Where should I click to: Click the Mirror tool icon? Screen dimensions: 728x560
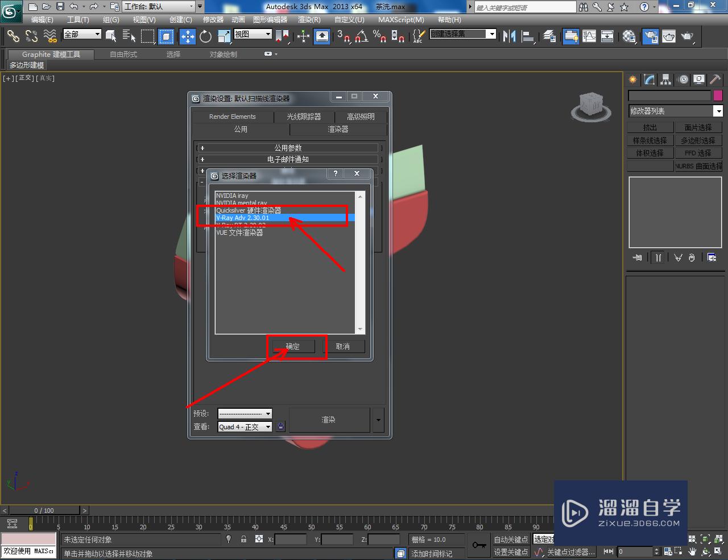pos(509,36)
